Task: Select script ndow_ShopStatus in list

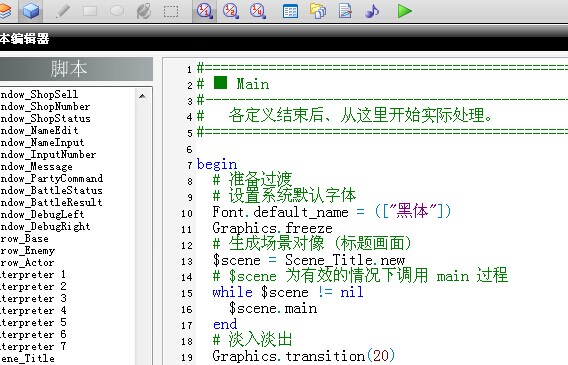Action: click(45, 118)
